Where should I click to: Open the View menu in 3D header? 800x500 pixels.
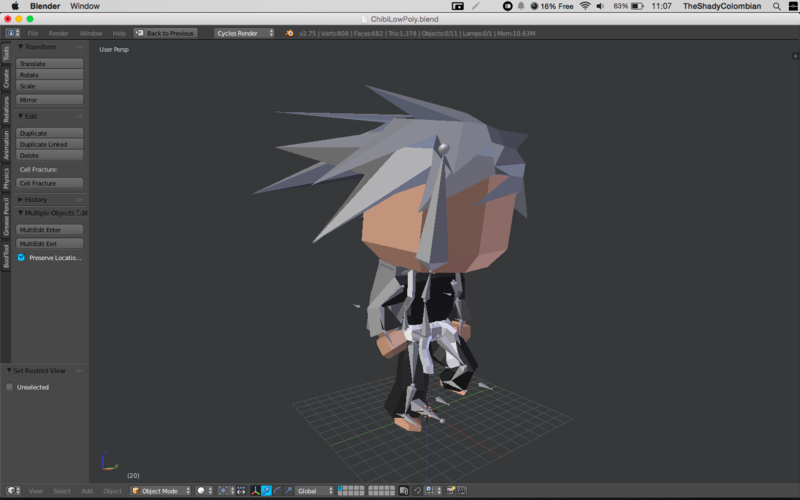click(x=36, y=491)
